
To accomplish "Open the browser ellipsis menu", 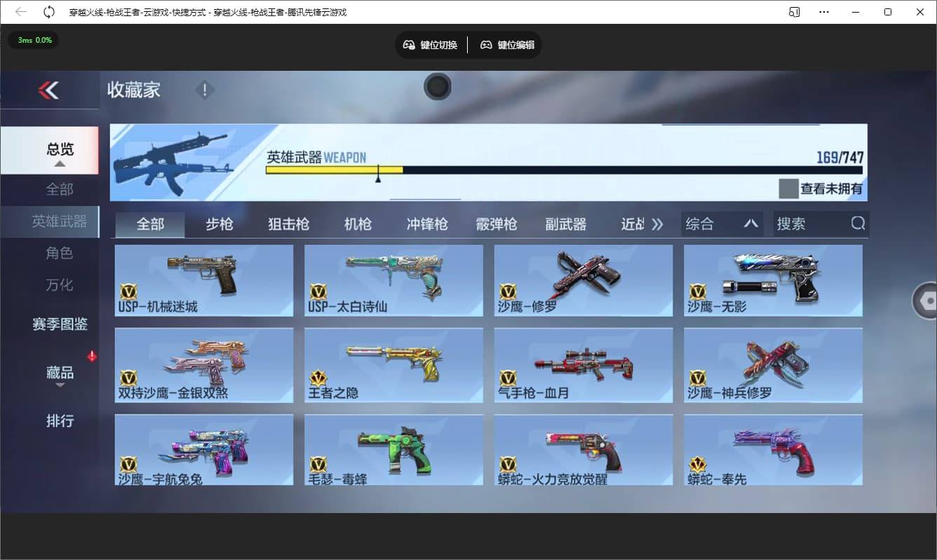I will tap(824, 12).
